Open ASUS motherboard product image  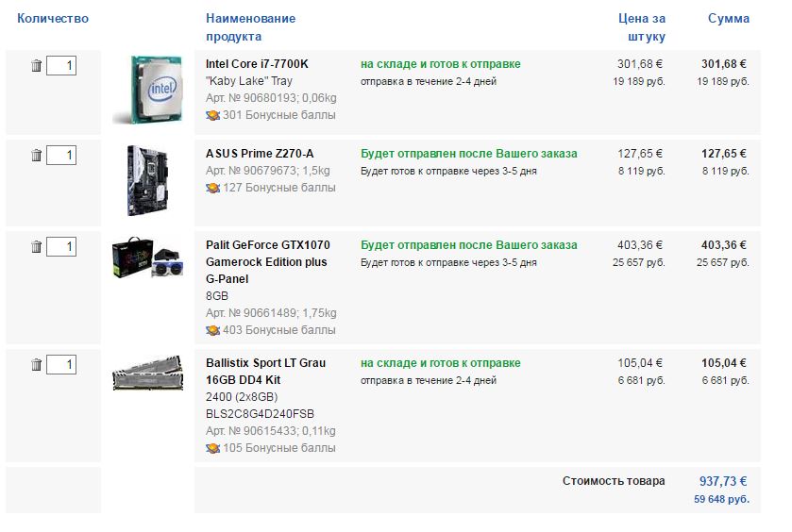pyautogui.click(x=147, y=181)
